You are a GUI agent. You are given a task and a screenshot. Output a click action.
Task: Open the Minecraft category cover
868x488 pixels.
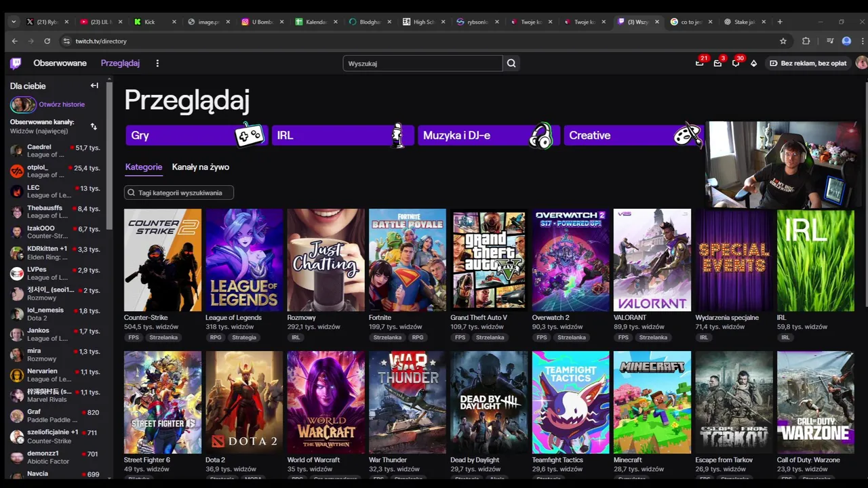[652, 402]
